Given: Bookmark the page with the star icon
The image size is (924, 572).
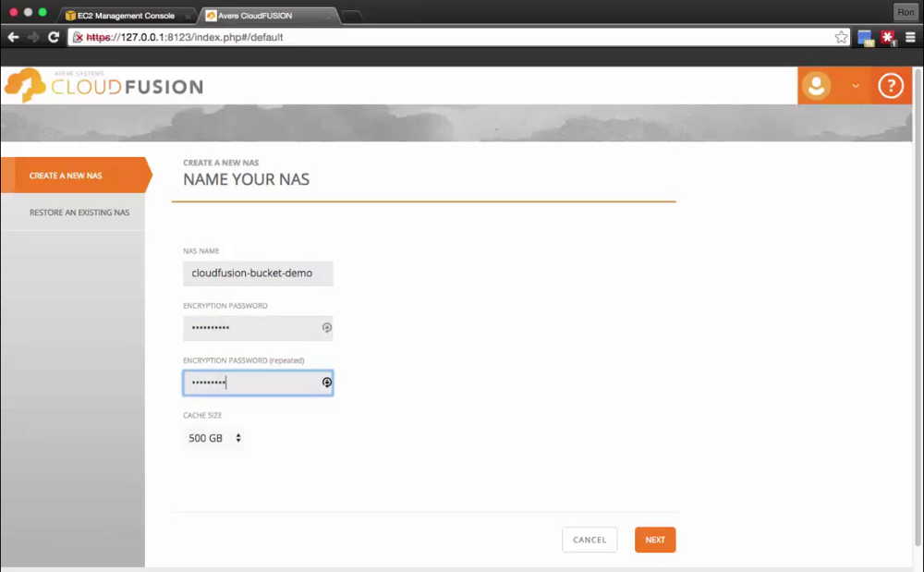Looking at the screenshot, I should pos(841,38).
